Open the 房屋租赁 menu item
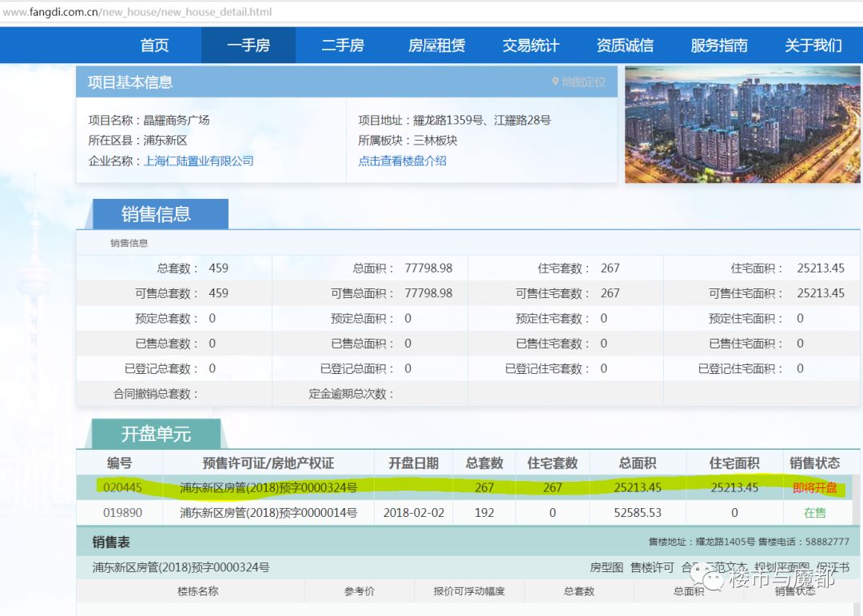Screen dimensions: 863x616 (436, 46)
